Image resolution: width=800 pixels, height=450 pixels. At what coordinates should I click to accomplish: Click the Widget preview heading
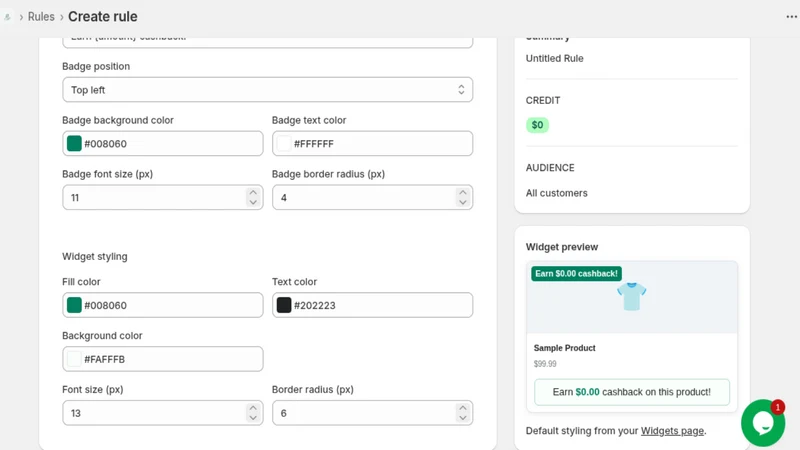click(562, 247)
